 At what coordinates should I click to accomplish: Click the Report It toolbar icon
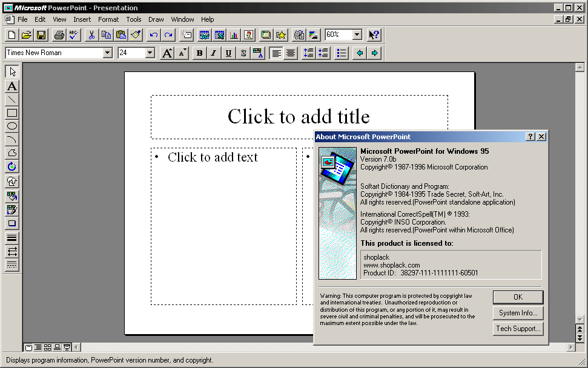pyautogui.click(x=299, y=35)
